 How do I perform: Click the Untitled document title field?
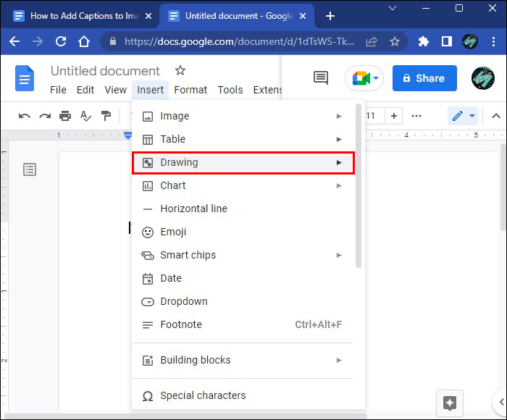(105, 71)
